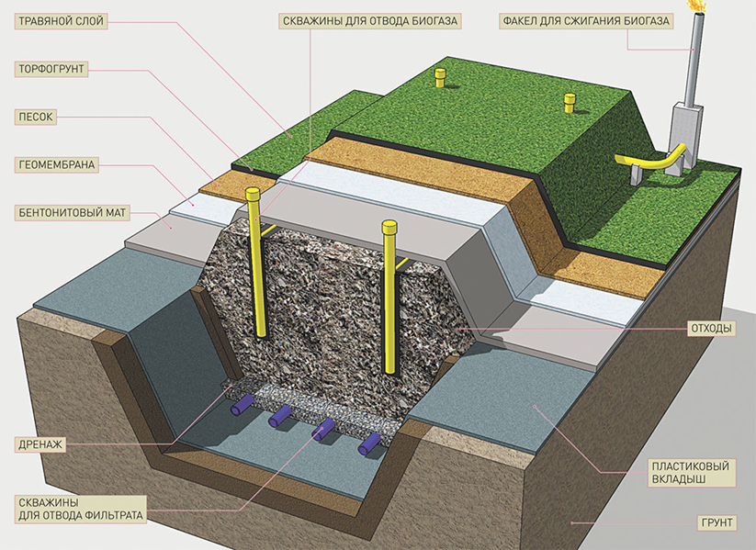This screenshot has width=756, height=550.
Task: Click the label 'ОТХОДЫ'
Action: click(x=711, y=329)
